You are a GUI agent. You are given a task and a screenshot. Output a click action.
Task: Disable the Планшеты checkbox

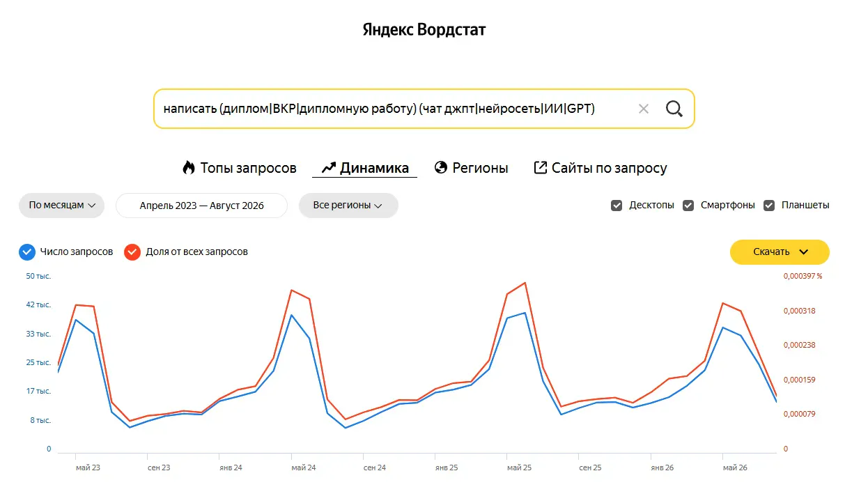point(769,206)
